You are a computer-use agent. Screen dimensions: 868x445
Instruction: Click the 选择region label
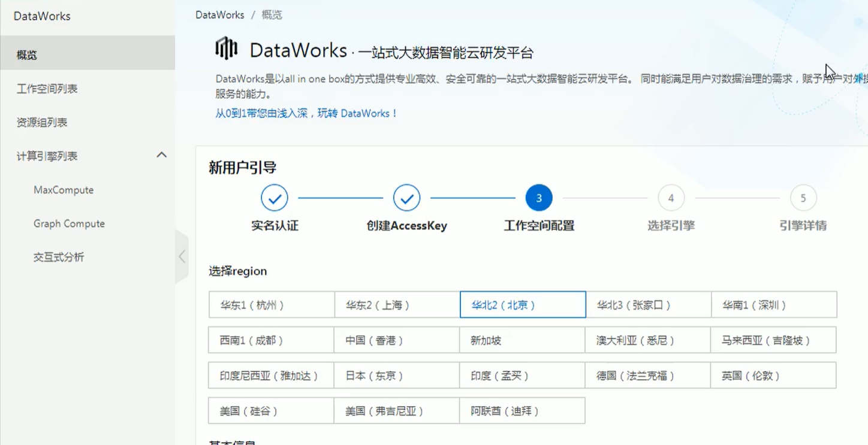click(x=238, y=271)
